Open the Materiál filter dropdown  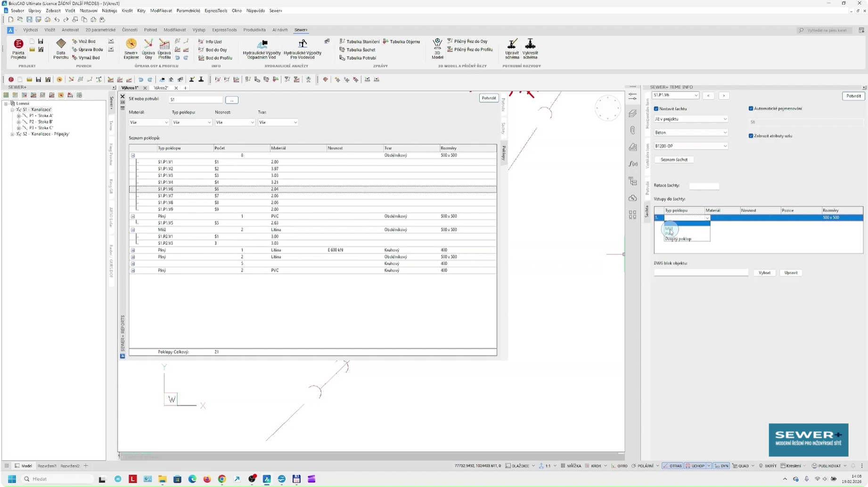(x=149, y=122)
